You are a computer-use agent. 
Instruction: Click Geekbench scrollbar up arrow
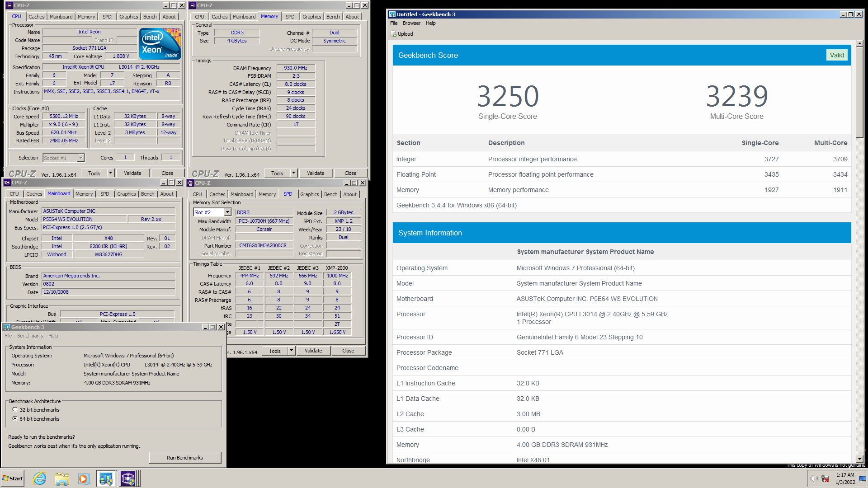point(860,44)
